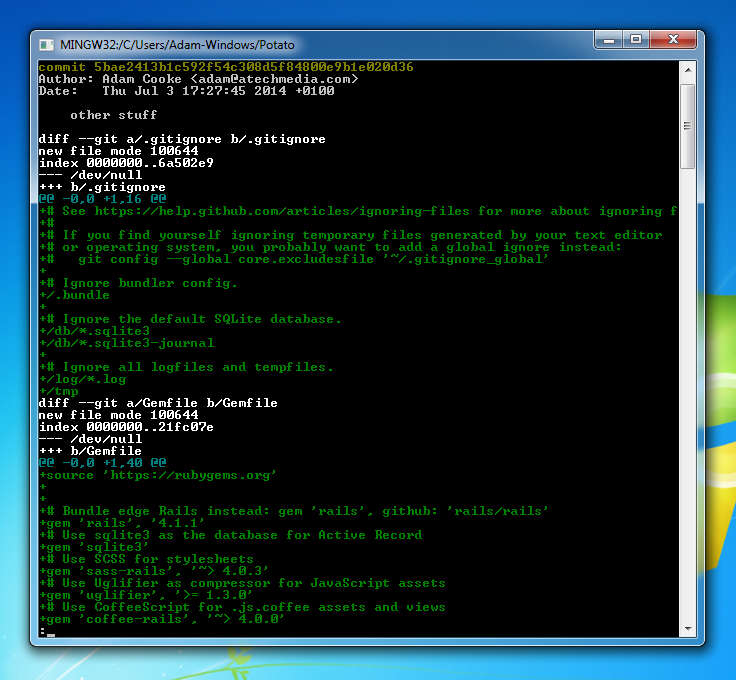Click 'index 0000000..6a502e9' line
The height and width of the screenshot is (680, 736).
(x=126, y=163)
